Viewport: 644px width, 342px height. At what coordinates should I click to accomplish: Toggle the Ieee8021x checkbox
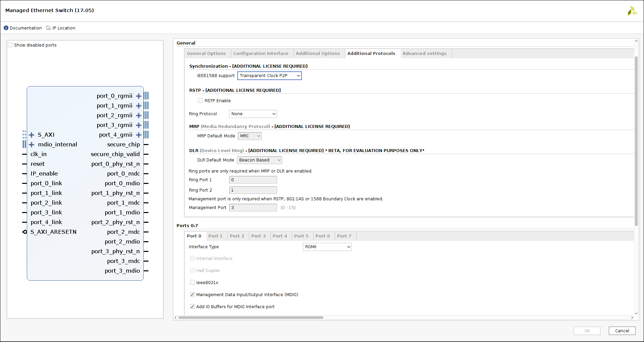192,282
